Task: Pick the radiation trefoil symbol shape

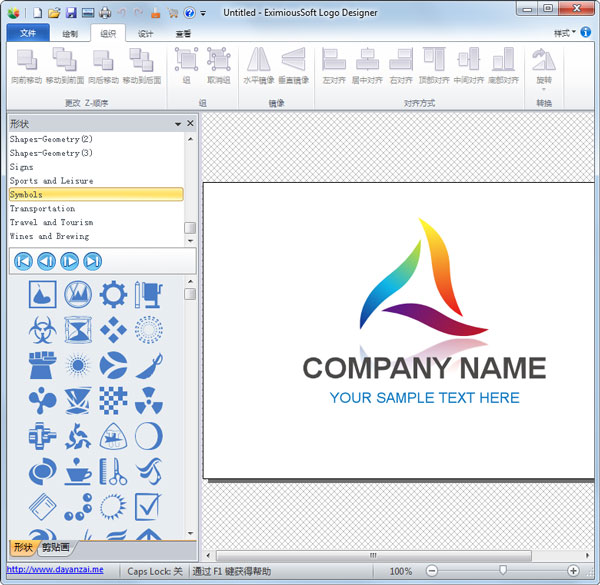Action: click(x=149, y=401)
